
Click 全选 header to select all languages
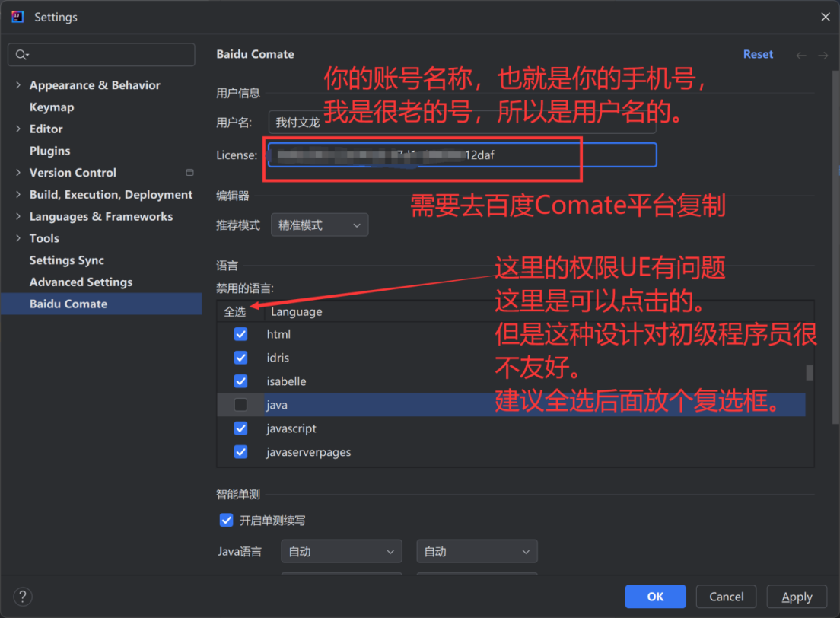coord(234,311)
